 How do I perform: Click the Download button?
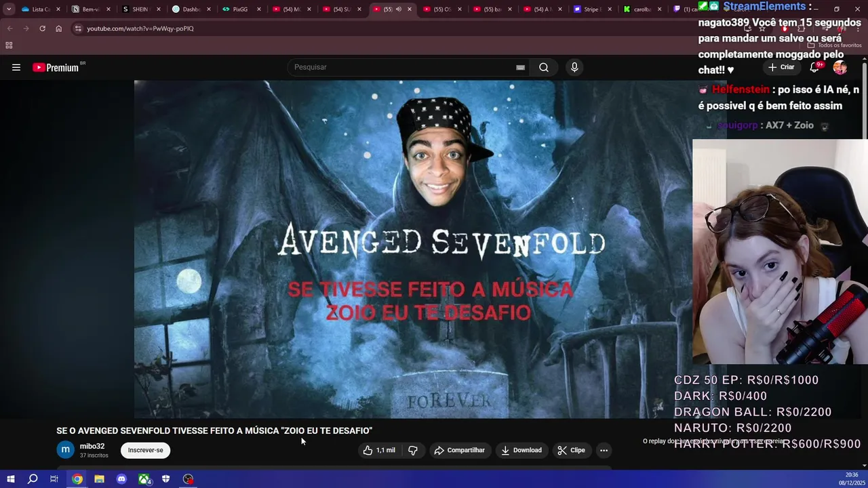pyautogui.click(x=521, y=450)
